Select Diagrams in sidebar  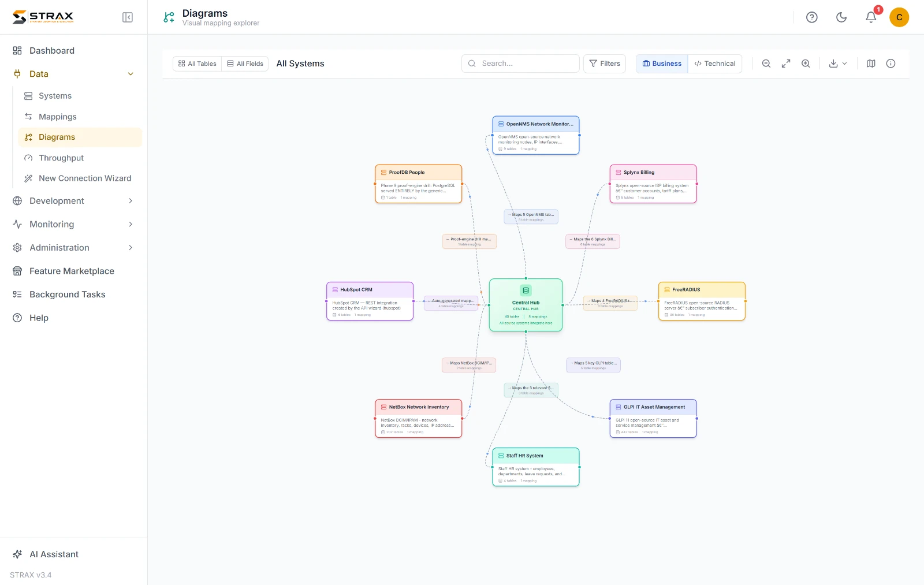[80, 137]
